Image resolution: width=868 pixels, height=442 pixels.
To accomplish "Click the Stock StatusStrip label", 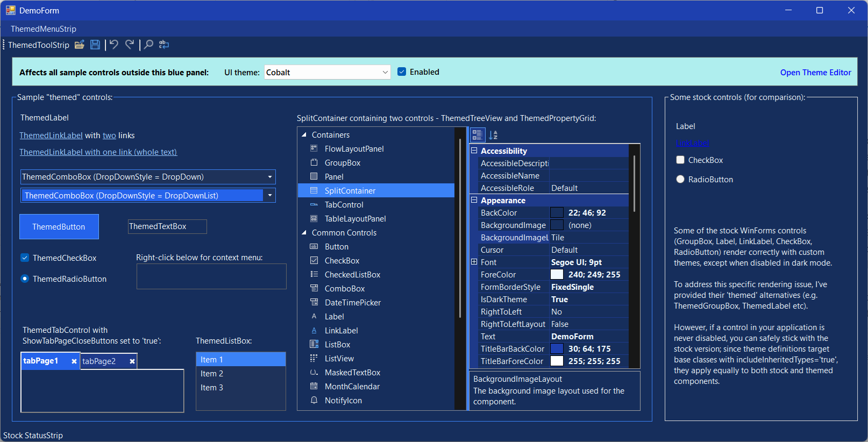I will [33, 435].
